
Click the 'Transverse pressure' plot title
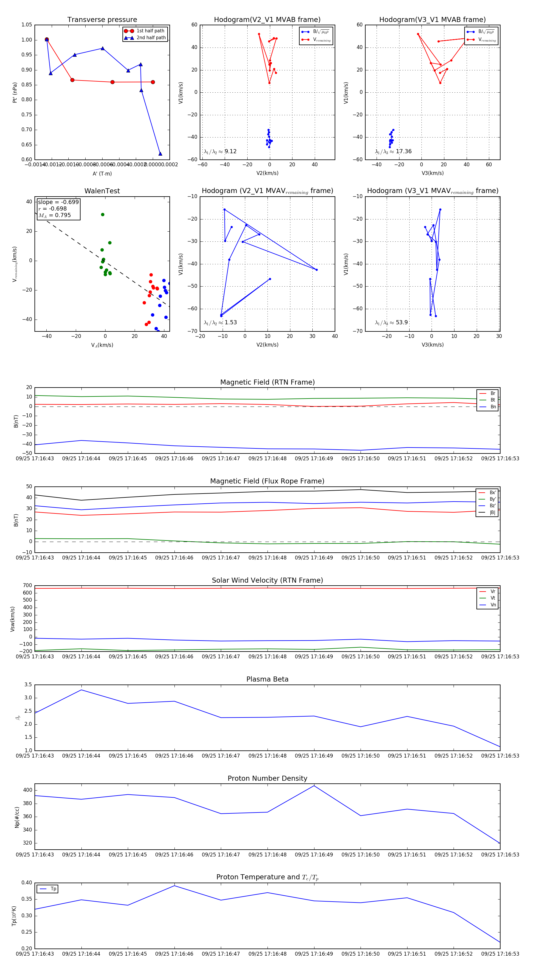click(102, 20)
